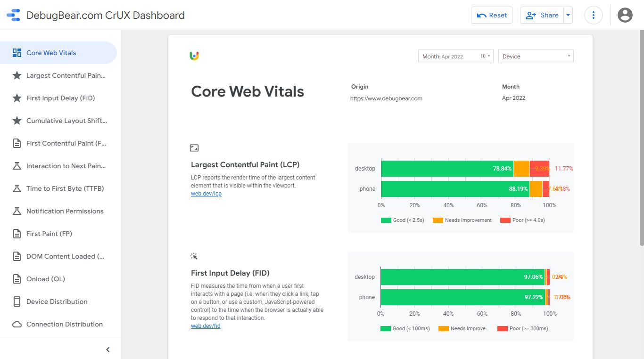This screenshot has height=359, width=644.
Task: Click the Core Web Vitals dashboard icon
Action: pyautogui.click(x=17, y=53)
